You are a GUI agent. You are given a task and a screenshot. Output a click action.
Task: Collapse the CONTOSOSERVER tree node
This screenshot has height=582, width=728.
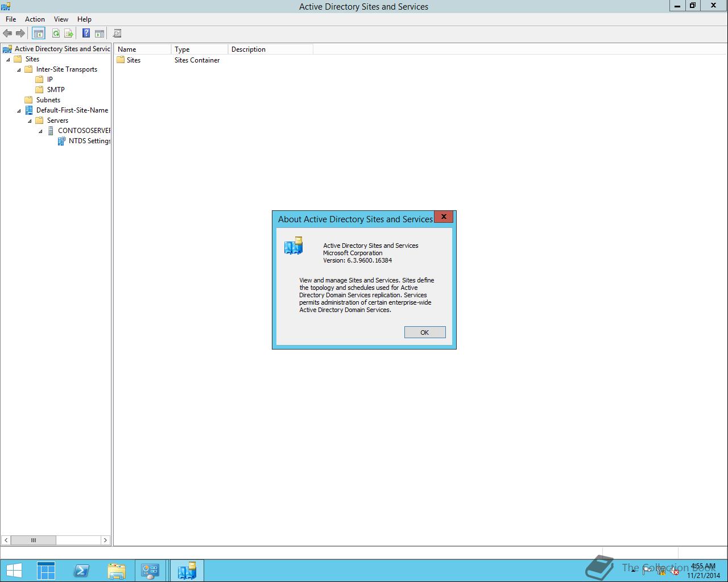click(40, 131)
